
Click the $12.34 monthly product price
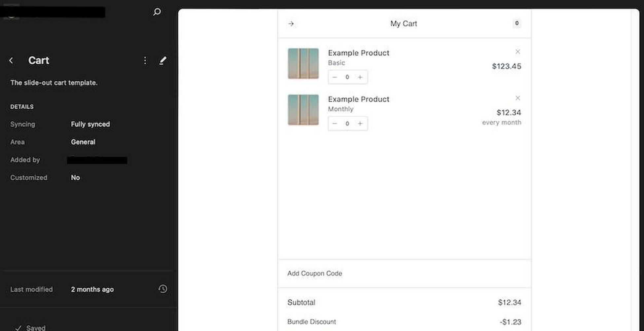(509, 112)
